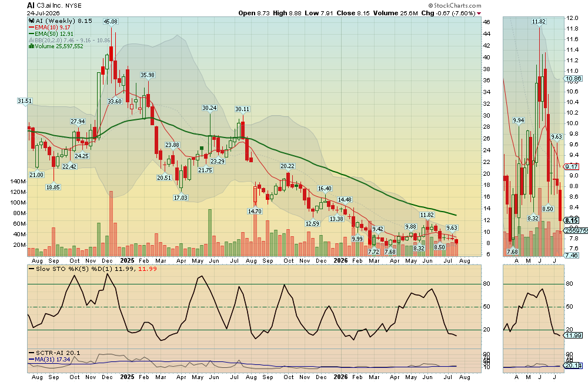Click the 22.42 price label
The width and height of the screenshot is (588, 382).
tap(69, 166)
